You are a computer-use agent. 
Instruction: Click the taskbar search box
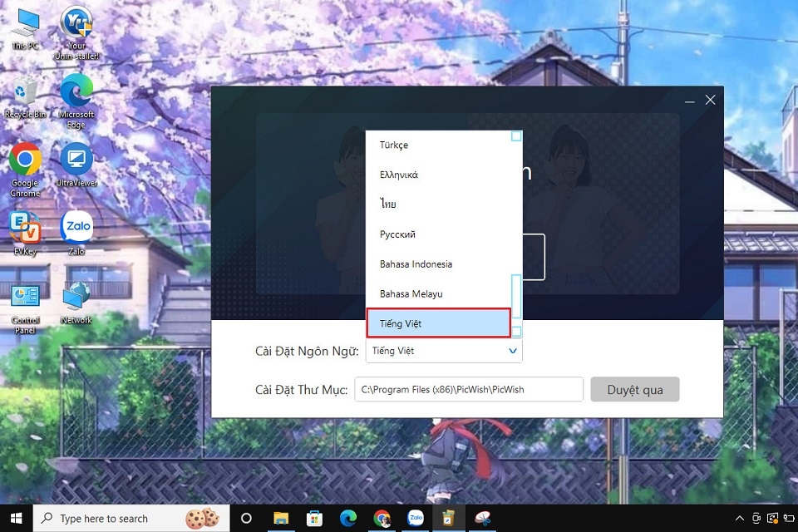(x=131, y=518)
